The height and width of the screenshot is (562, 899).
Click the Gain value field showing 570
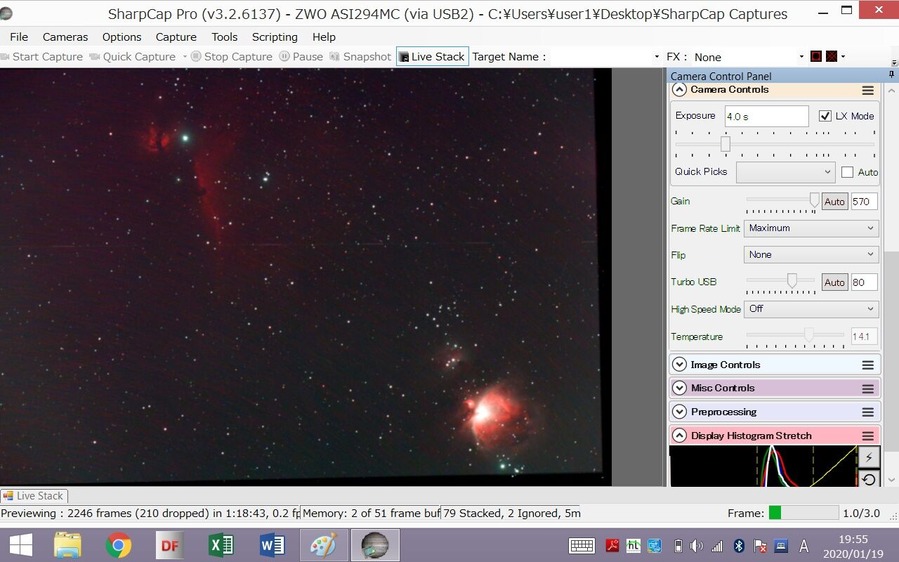(864, 201)
